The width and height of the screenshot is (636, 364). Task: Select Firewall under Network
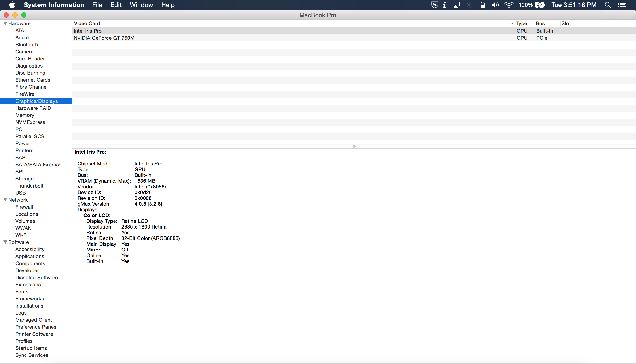(x=24, y=207)
